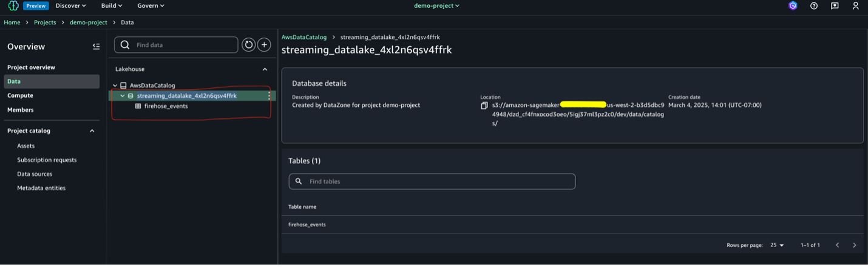Click the Home breadcrumb link
This screenshot has width=868, height=267.
12,22
